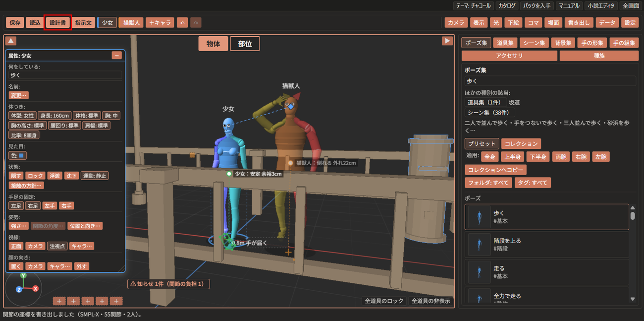Click the green Y axis on gizmo
The image size is (644, 321).
[23, 275]
